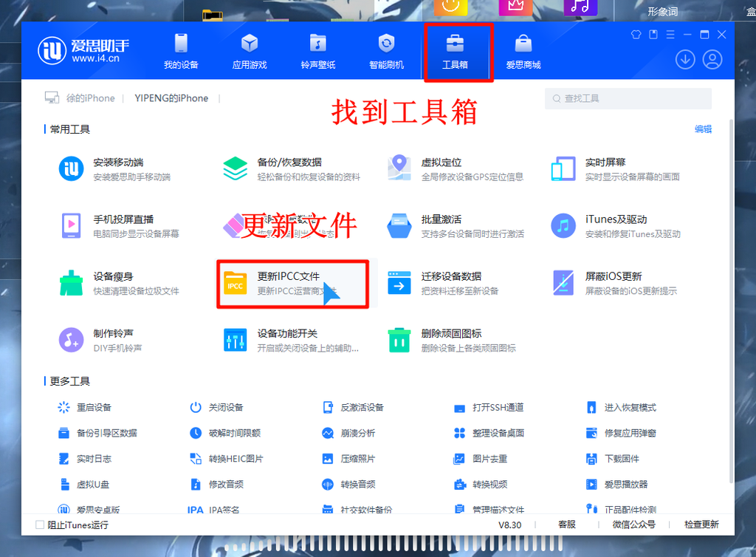Click the 编辑 edit link

(703, 129)
